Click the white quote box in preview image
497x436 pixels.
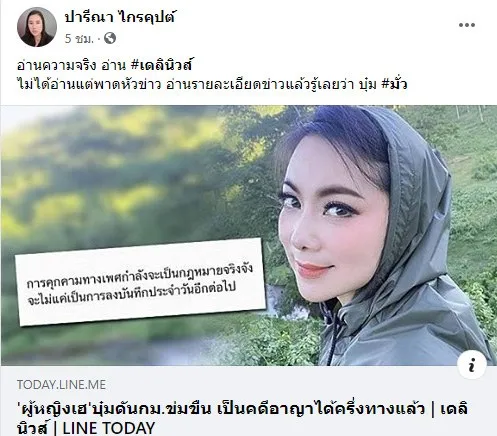coord(140,281)
